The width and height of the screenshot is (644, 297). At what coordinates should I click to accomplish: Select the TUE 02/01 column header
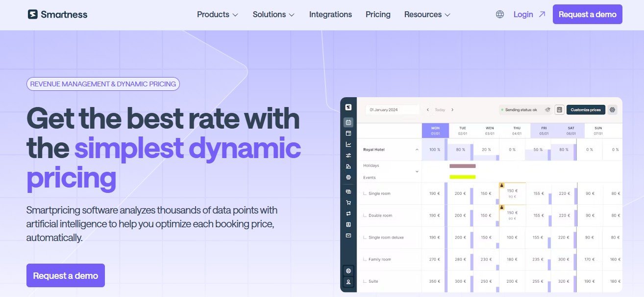(462, 131)
